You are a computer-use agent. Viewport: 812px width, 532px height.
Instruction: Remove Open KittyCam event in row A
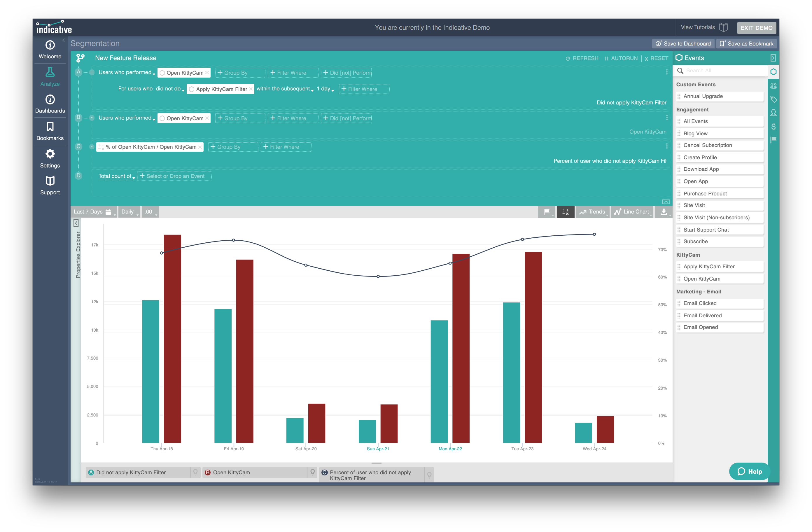(x=207, y=73)
